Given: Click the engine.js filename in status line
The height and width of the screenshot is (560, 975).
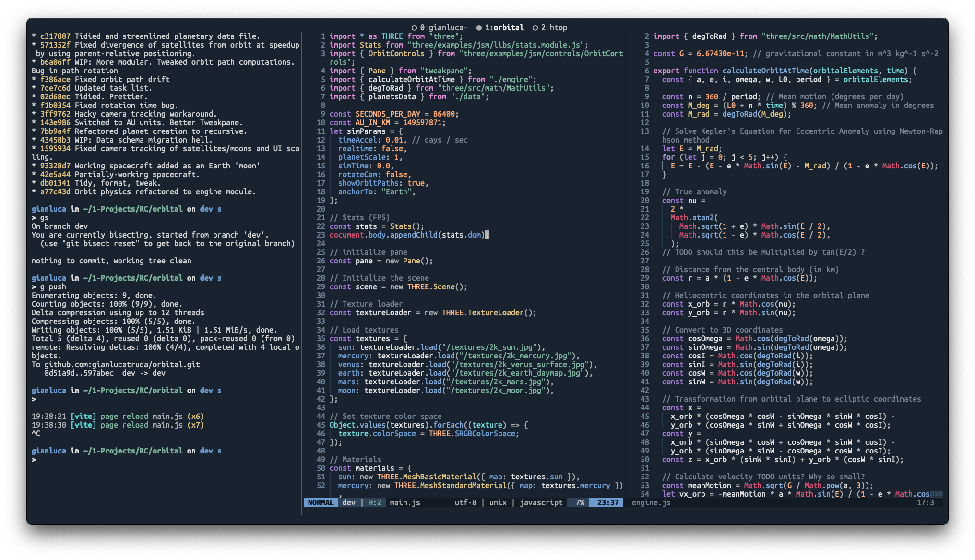Looking at the screenshot, I should click(651, 502).
